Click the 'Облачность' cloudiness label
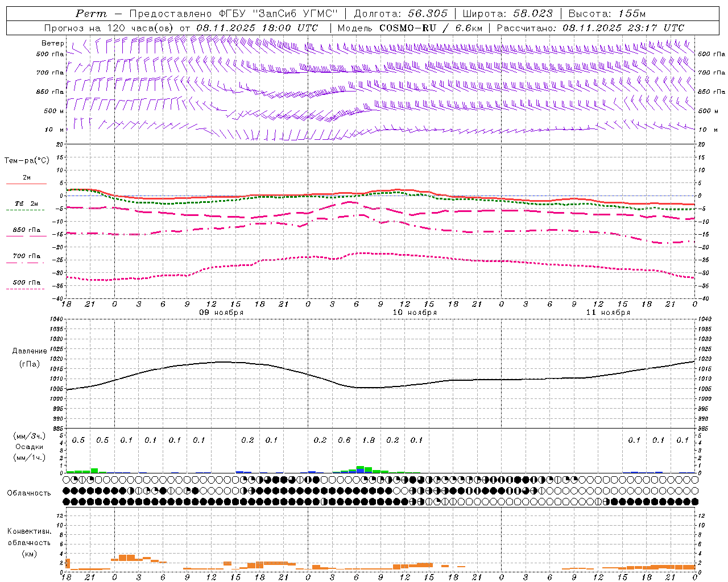 coord(29,493)
